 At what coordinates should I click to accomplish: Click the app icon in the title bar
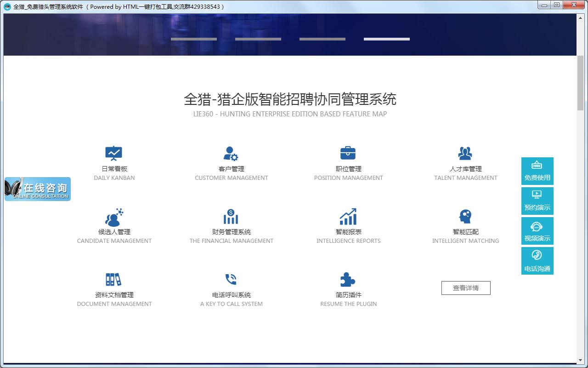tap(7, 6)
